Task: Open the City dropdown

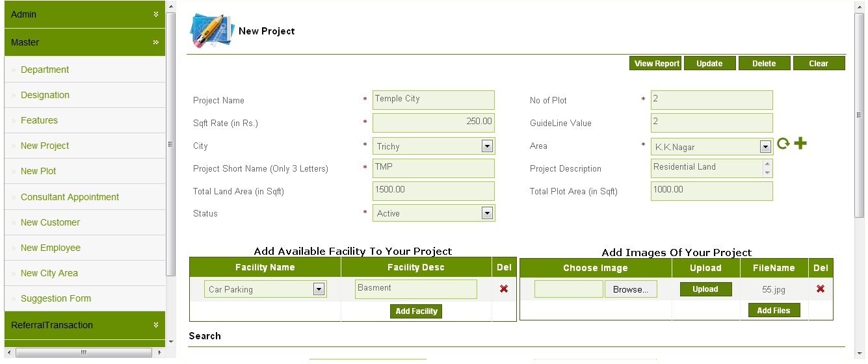Action: pyautogui.click(x=487, y=146)
